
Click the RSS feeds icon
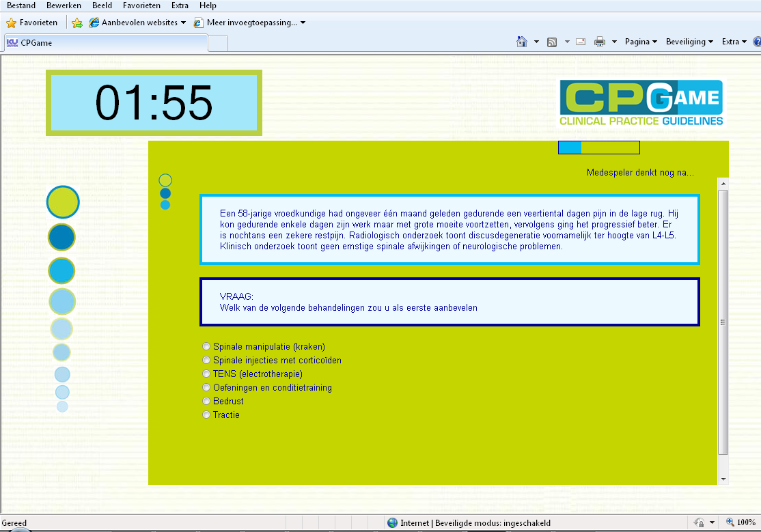551,42
